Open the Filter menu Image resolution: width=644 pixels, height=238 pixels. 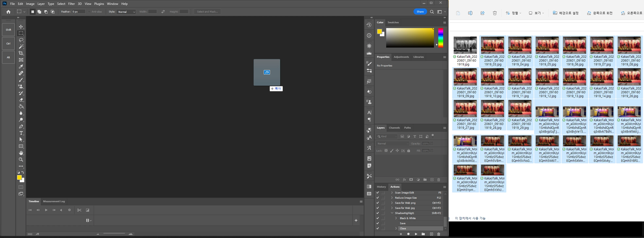71,4
